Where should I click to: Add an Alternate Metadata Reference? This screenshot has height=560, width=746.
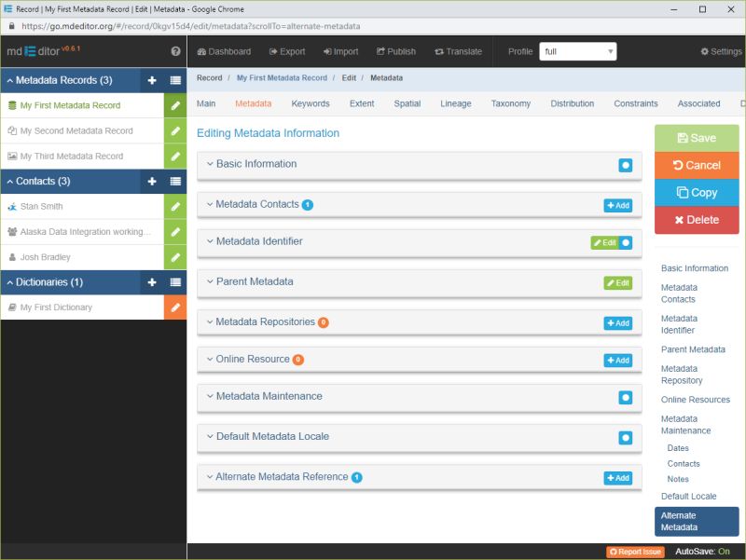click(x=618, y=478)
